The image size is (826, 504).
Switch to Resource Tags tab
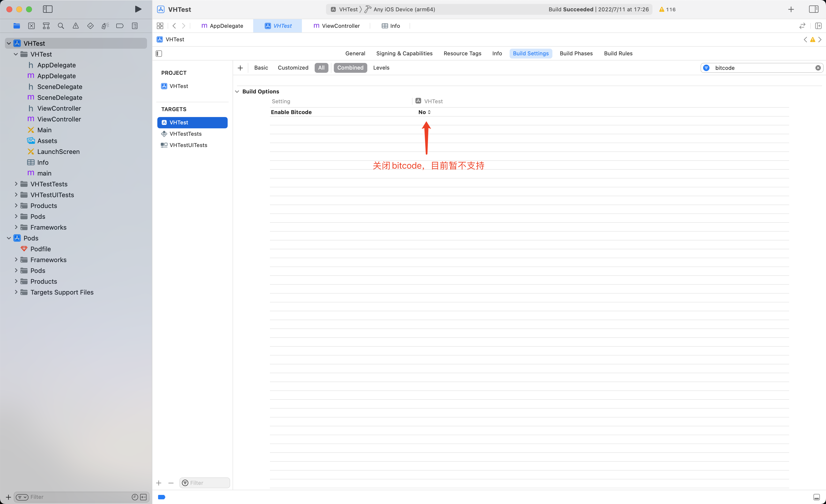point(462,53)
